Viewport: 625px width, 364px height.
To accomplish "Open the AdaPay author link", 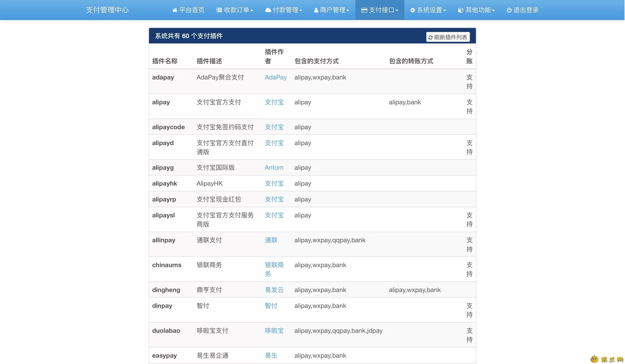I will click(276, 77).
